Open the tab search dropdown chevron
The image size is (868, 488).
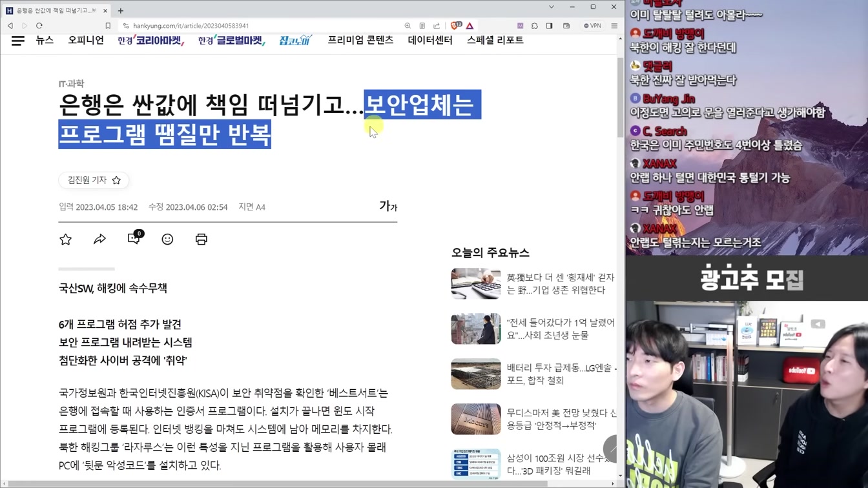[x=551, y=7]
